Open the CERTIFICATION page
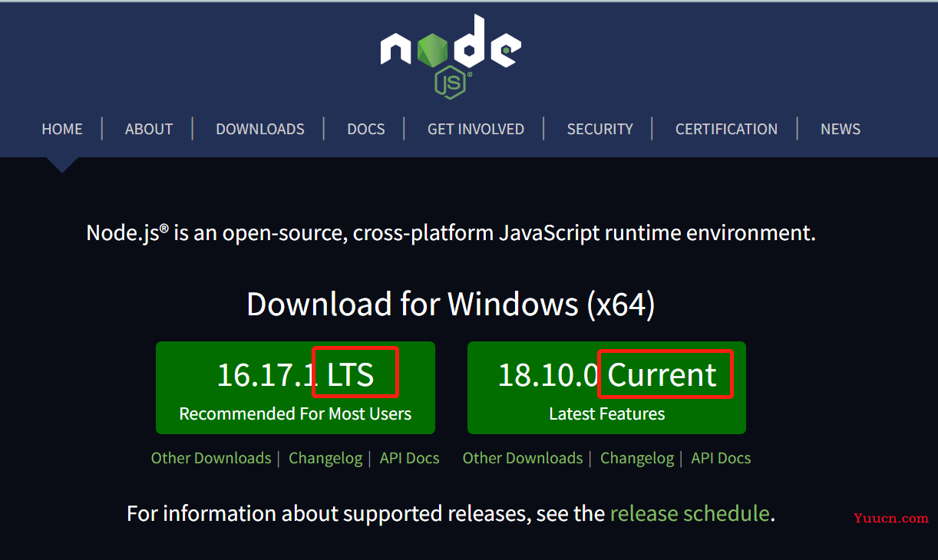 [726, 129]
